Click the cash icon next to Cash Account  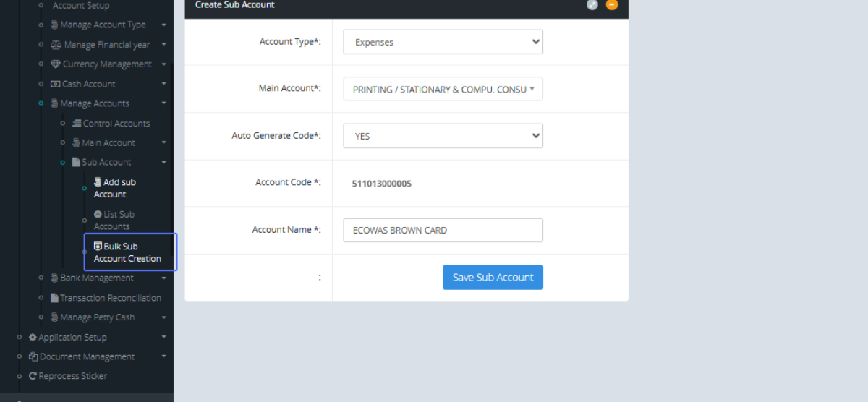pyautogui.click(x=56, y=84)
